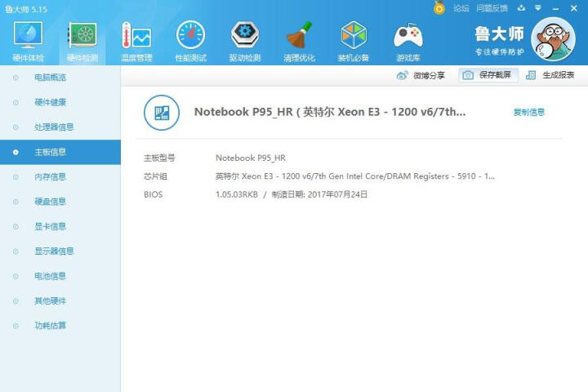Viewport: 588px width, 392px height.
Task: Minimize the 鲁大师 window
Action: coord(555,8)
